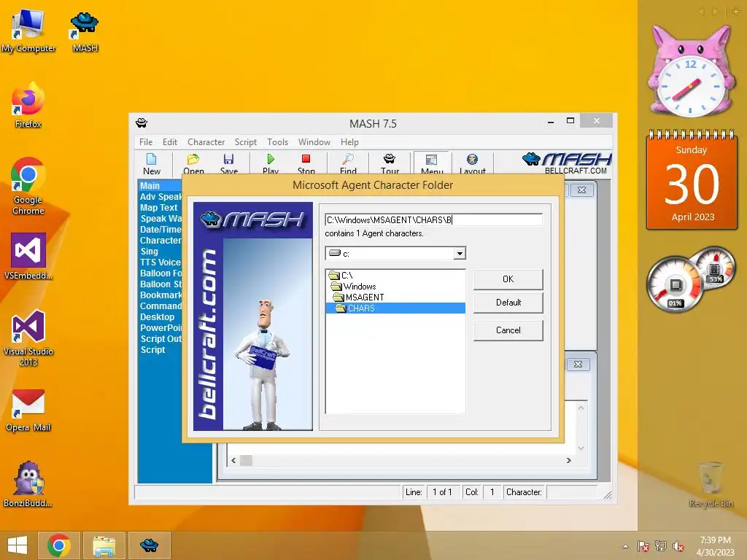Click the Sunday 30 calendar gadget
747x560 pixels.
(x=692, y=179)
